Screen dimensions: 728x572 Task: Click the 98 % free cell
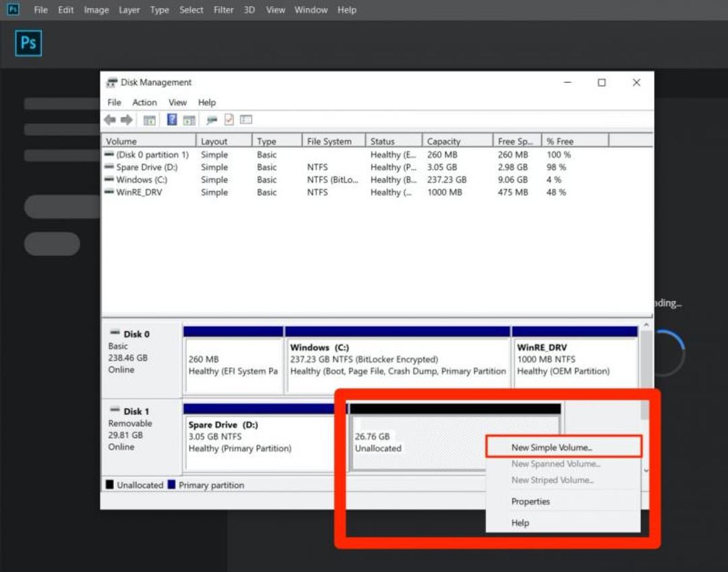[x=555, y=167]
